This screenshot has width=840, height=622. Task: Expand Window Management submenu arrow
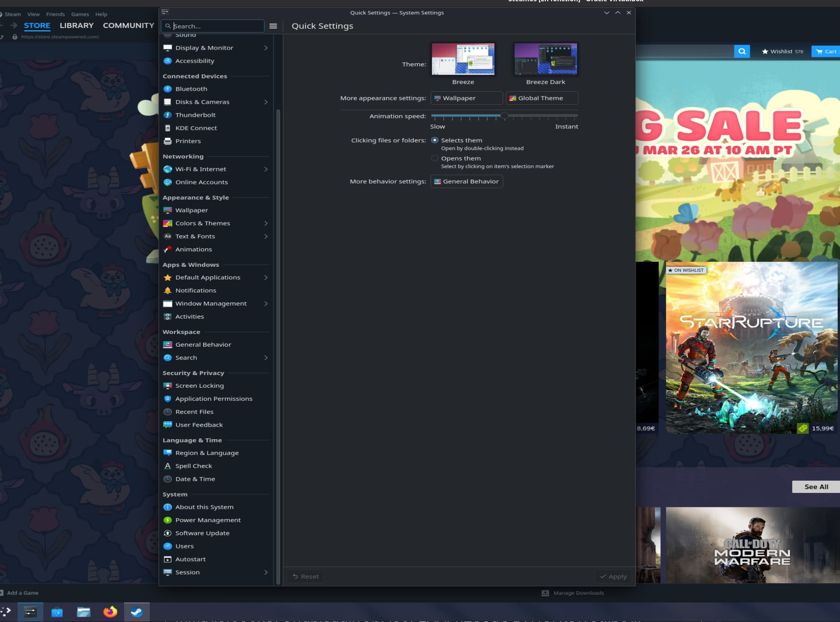click(x=266, y=304)
